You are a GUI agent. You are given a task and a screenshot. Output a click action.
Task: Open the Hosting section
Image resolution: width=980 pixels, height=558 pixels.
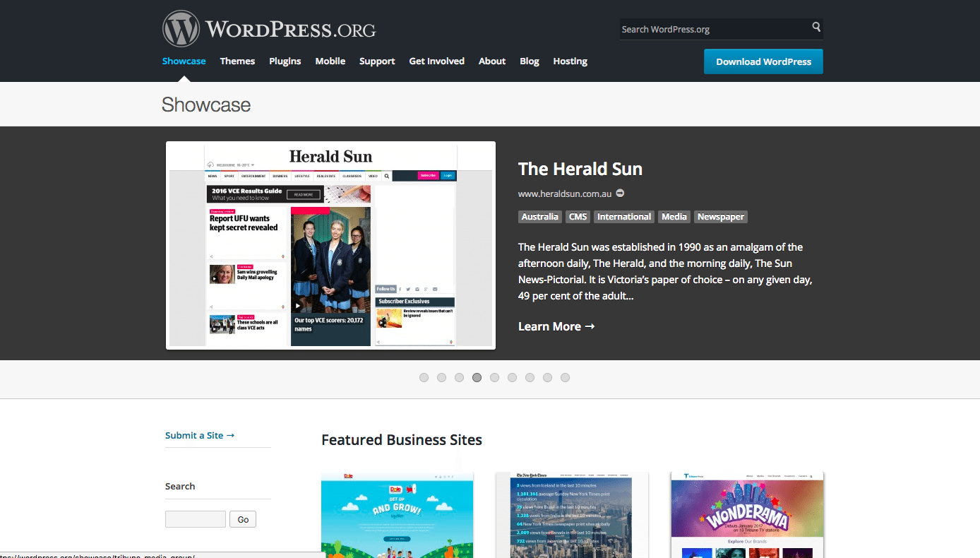pos(570,61)
